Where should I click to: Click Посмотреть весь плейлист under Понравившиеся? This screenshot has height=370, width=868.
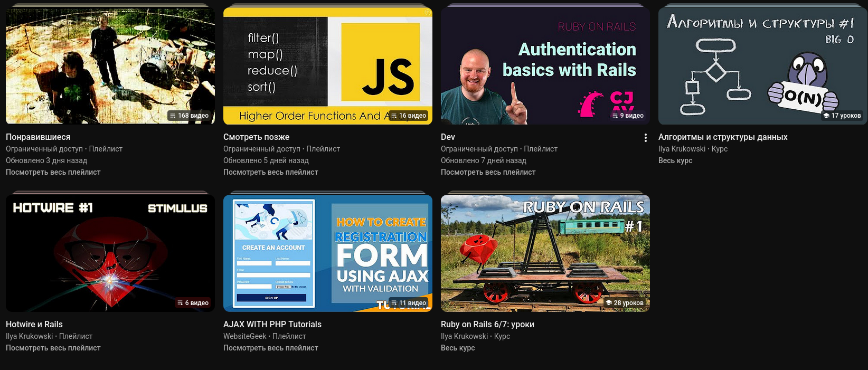[53, 172]
